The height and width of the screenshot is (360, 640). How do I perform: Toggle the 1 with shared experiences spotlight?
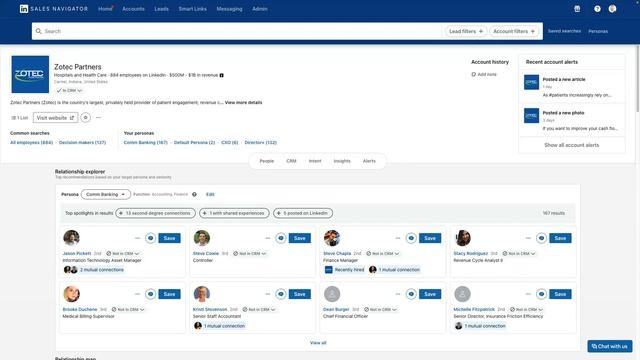[x=234, y=213]
